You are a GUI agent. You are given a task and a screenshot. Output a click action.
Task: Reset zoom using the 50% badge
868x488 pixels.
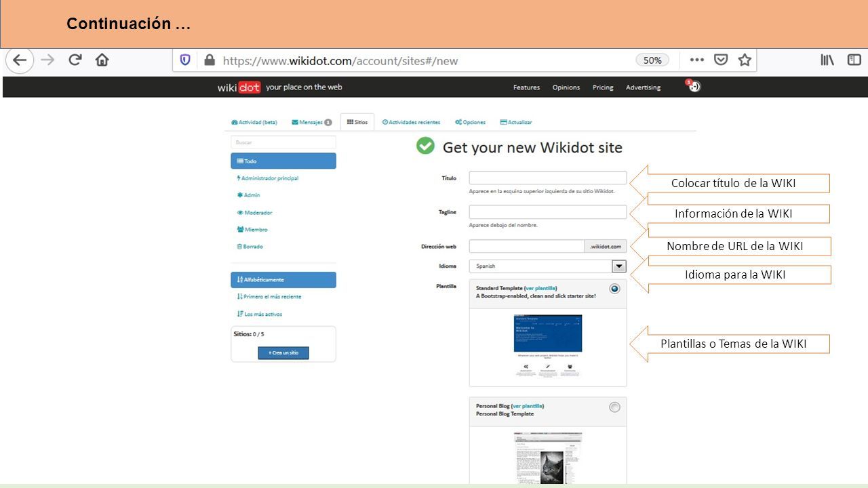point(652,60)
